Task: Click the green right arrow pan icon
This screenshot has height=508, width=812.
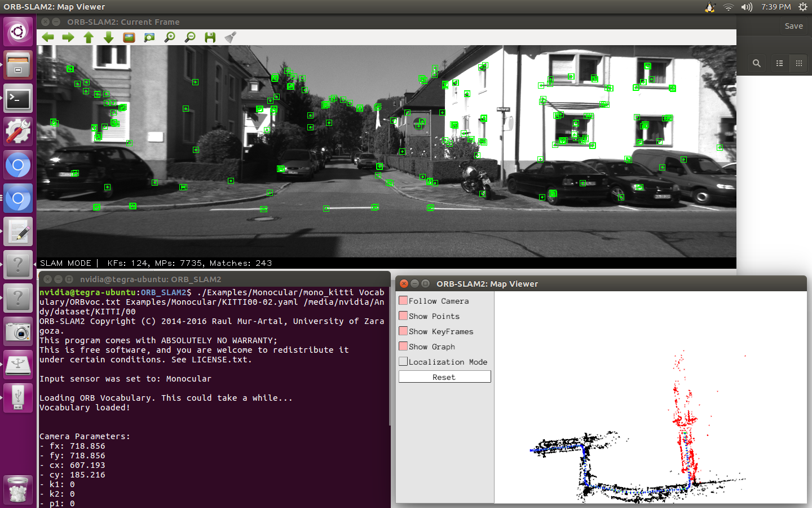Action: (68, 37)
